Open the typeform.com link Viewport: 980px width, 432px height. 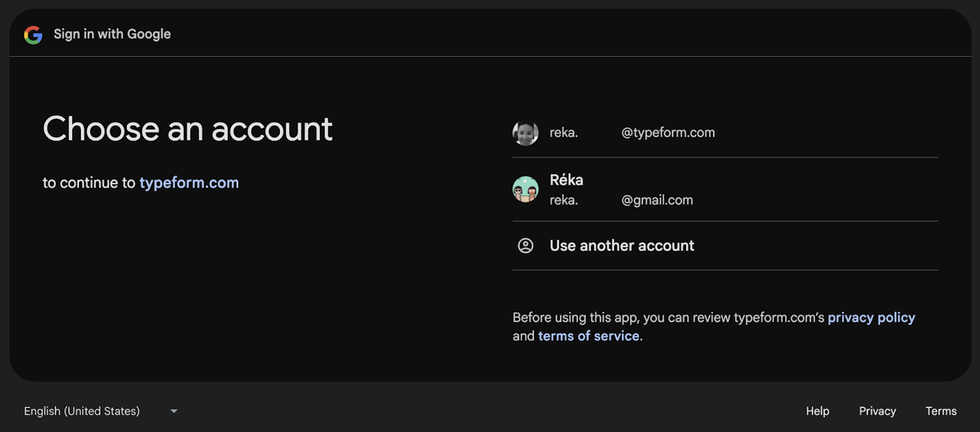click(x=189, y=183)
